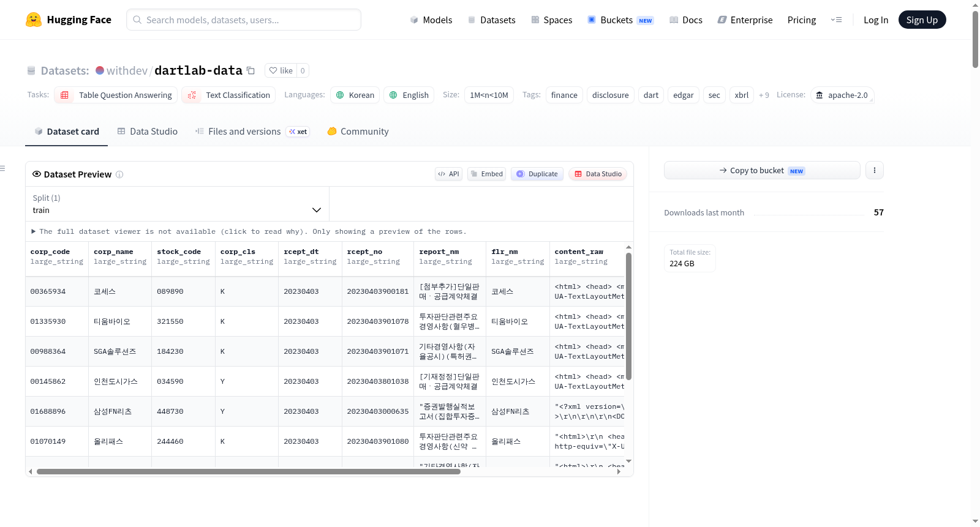
Task: Open Data Studio from preview header
Action: coord(598,174)
